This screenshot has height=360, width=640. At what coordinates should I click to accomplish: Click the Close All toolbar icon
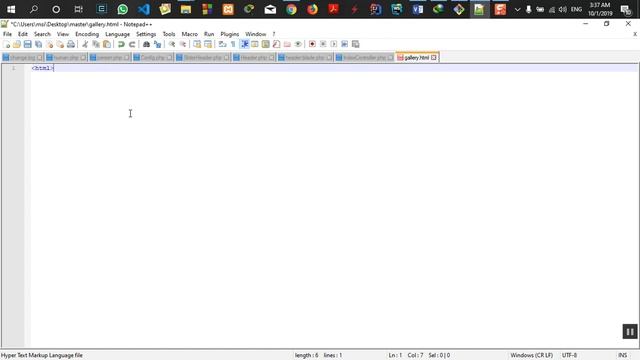point(60,44)
